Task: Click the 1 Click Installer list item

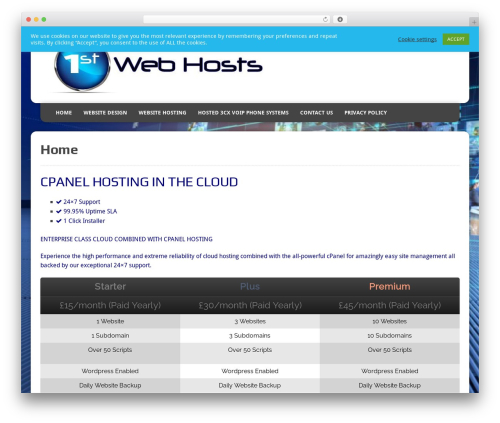Action: coord(84,221)
